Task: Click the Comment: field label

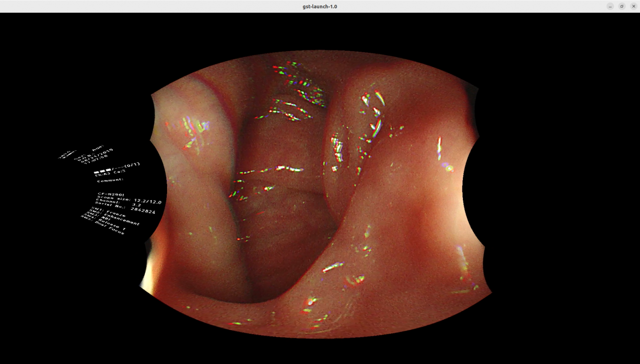Action: 110,180
